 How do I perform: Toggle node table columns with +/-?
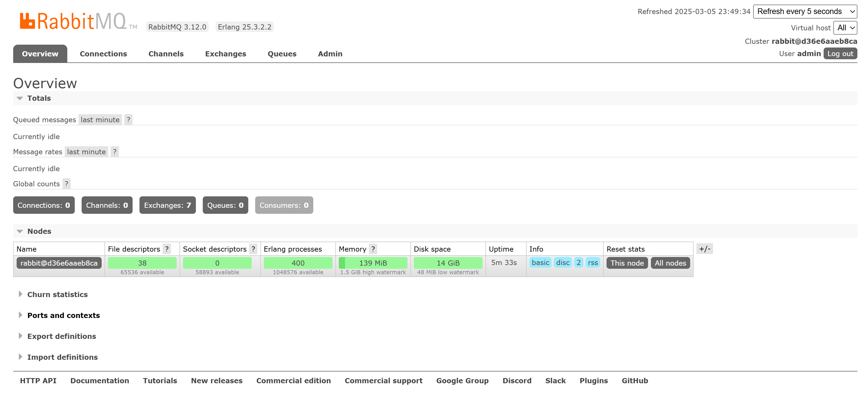pyautogui.click(x=704, y=249)
